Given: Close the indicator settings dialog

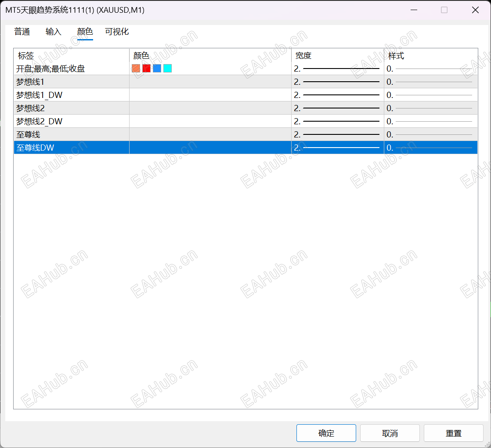Looking at the screenshot, I should point(475,10).
